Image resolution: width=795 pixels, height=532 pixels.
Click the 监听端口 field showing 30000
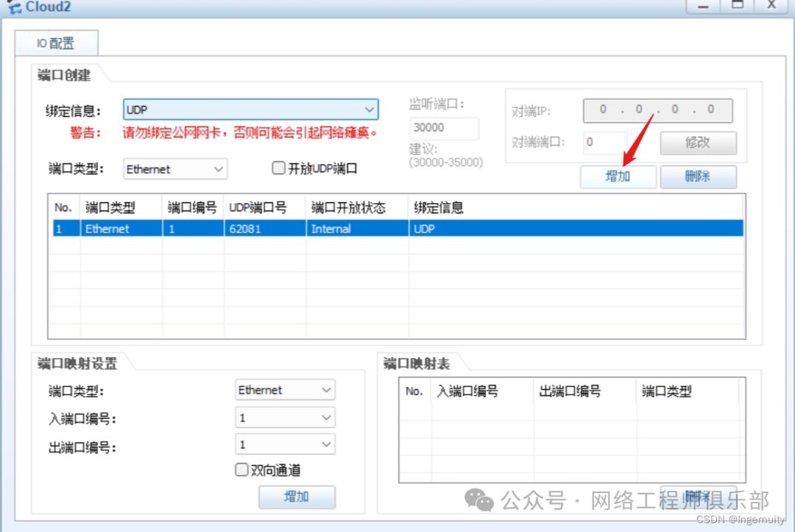444,128
